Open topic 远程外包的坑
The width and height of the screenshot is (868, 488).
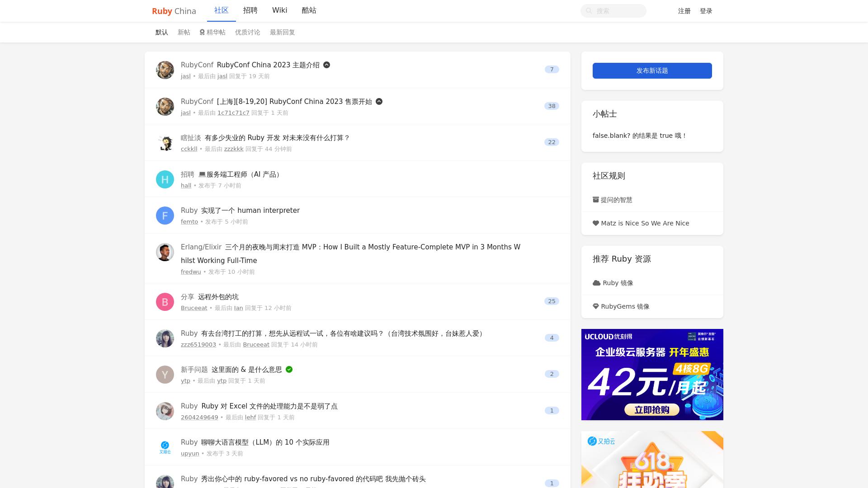click(218, 297)
